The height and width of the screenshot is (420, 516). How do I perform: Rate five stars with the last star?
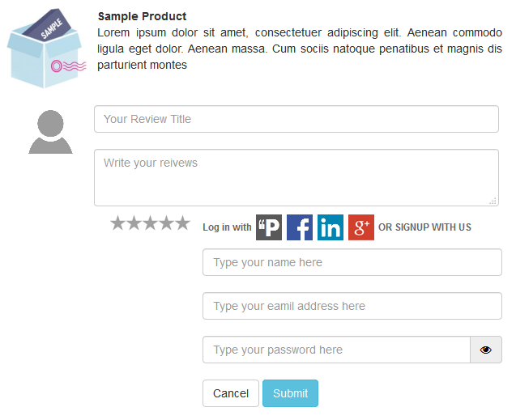point(182,223)
